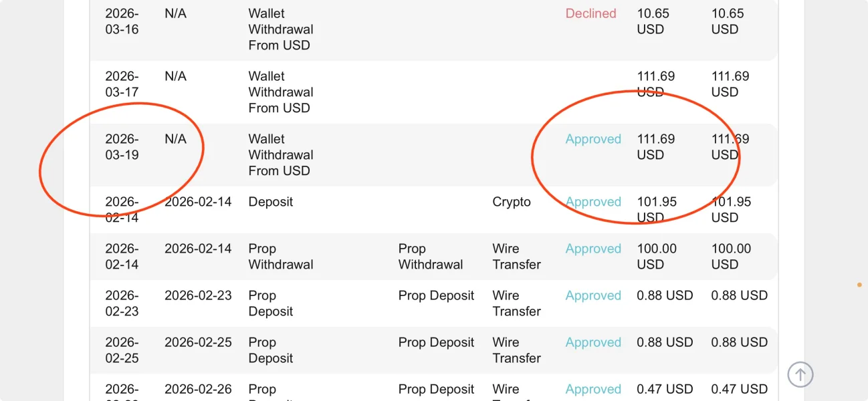Click the N/A cell in the 2026-03-17 row
The image size is (868, 401).
(x=175, y=76)
